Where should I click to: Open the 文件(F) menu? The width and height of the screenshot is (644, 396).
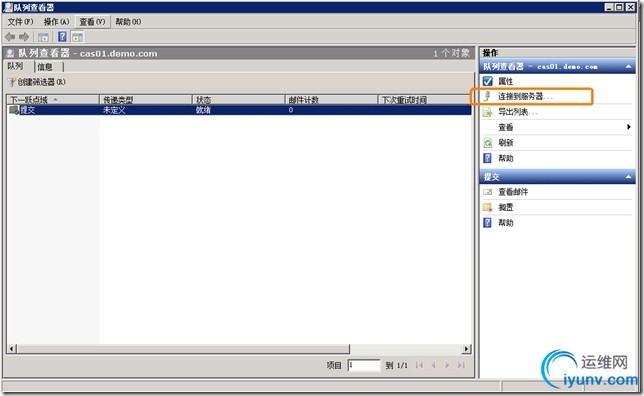pos(20,22)
